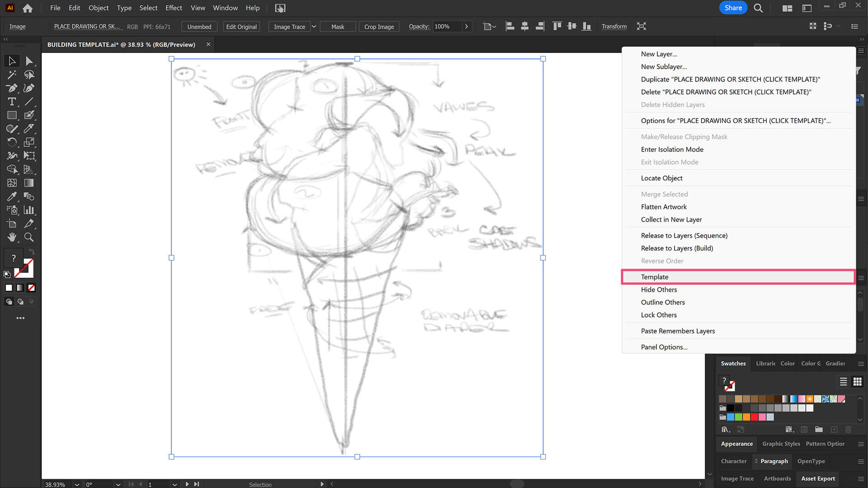Open the Object menu
This screenshot has height=488, width=868.
click(x=98, y=8)
